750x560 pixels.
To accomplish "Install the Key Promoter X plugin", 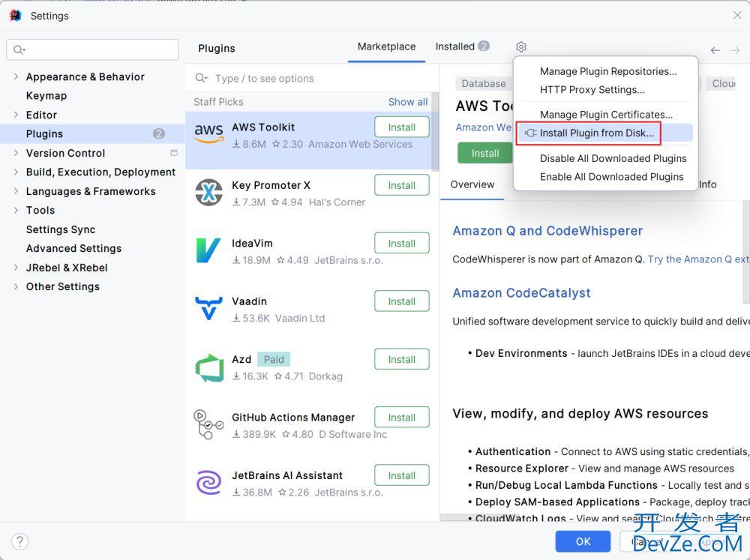I will 402,185.
